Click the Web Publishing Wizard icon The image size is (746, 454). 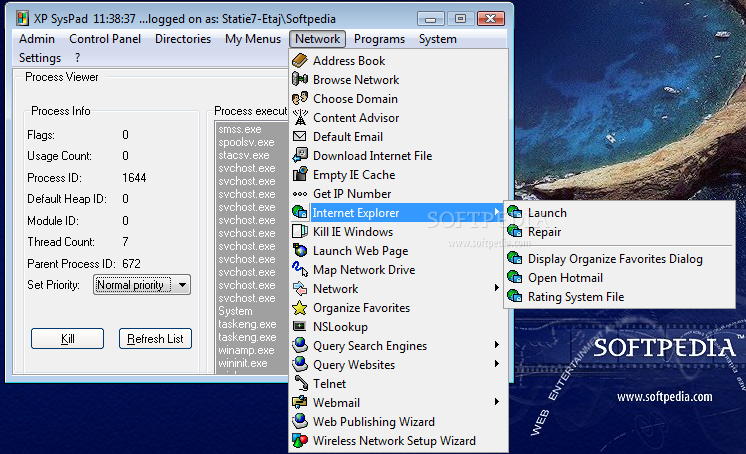[300, 421]
